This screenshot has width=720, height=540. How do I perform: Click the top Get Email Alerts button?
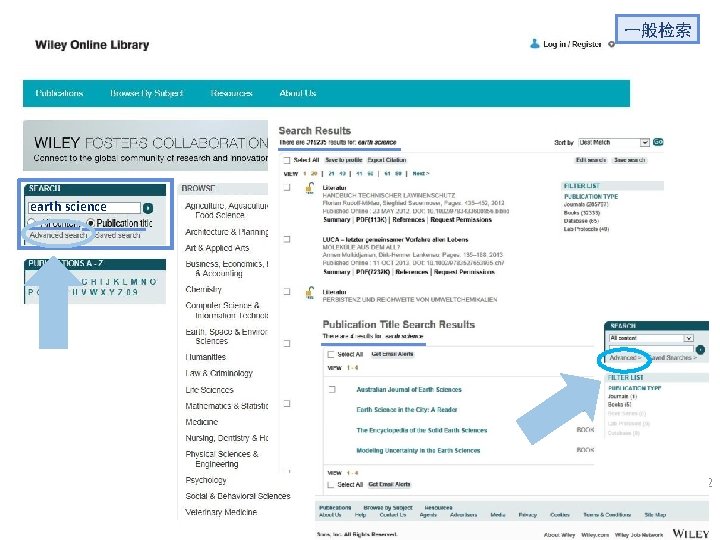click(392, 354)
